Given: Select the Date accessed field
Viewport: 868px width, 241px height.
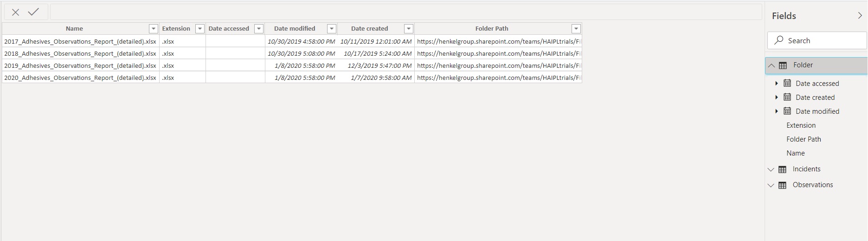Looking at the screenshot, I should (817, 84).
